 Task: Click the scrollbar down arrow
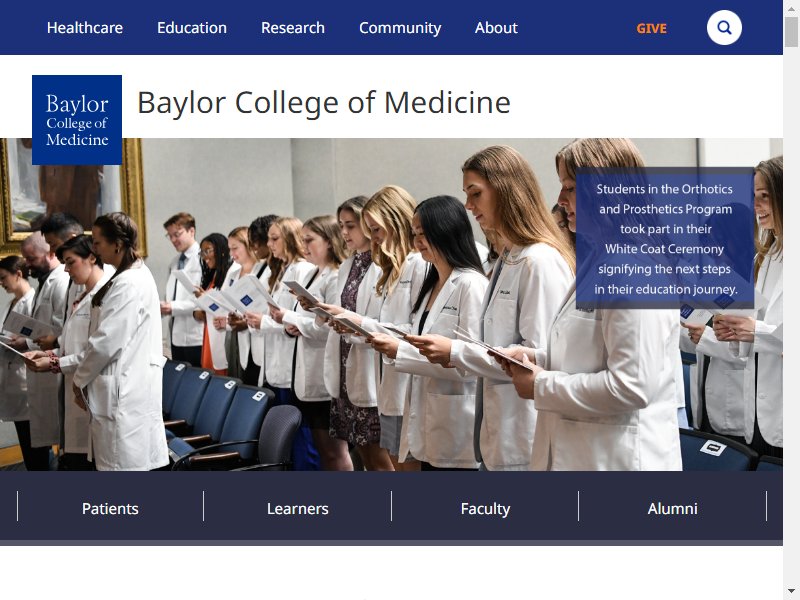[x=791, y=592]
